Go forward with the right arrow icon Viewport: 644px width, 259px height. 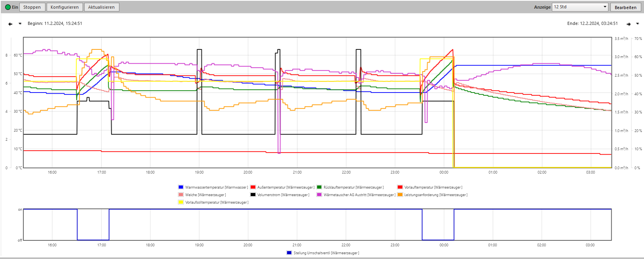(x=629, y=24)
